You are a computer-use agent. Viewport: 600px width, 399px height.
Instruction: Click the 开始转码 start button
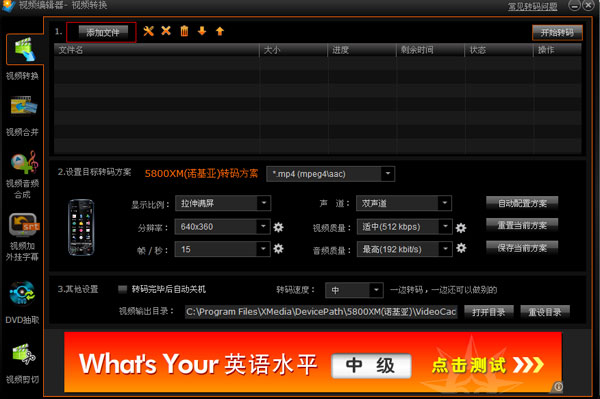point(557,33)
